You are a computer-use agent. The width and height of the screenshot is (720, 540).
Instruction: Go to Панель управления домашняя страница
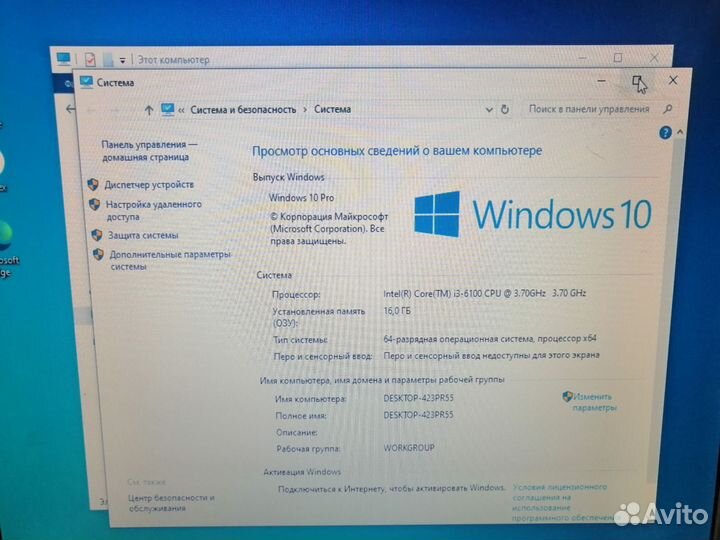[149, 150]
